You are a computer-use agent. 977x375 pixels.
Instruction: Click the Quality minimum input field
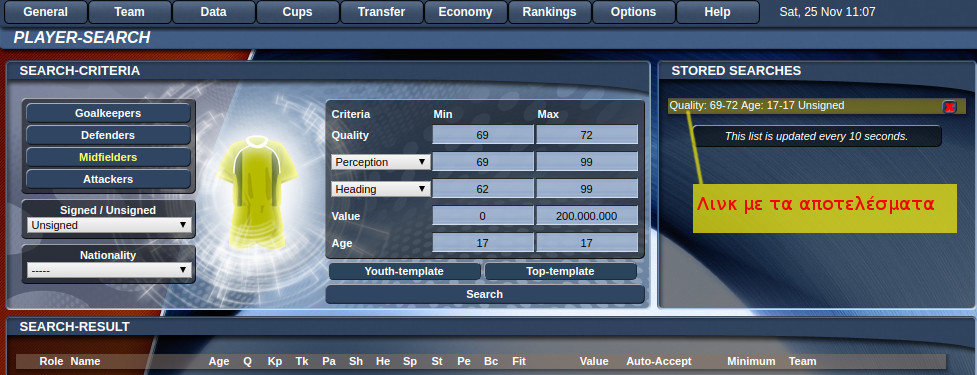[x=483, y=135]
